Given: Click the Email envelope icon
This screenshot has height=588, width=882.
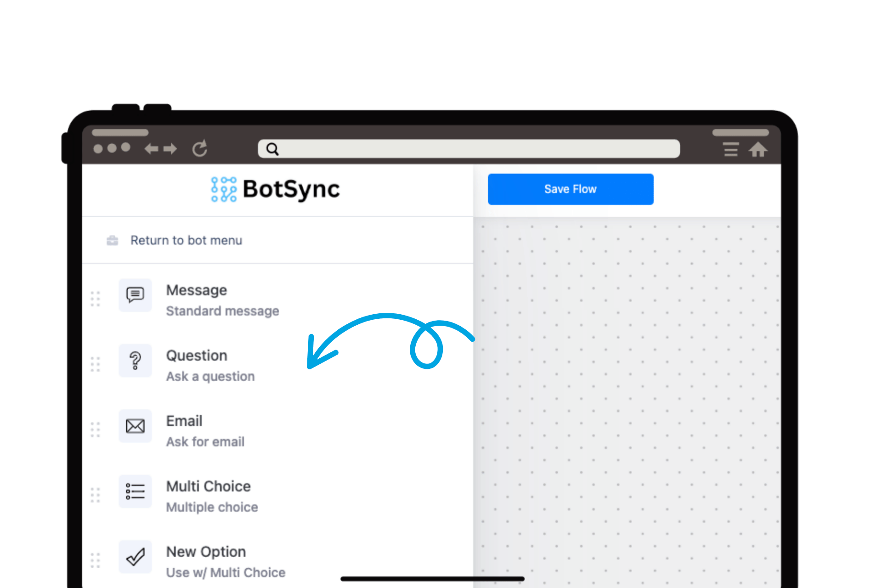Looking at the screenshot, I should pos(135,426).
